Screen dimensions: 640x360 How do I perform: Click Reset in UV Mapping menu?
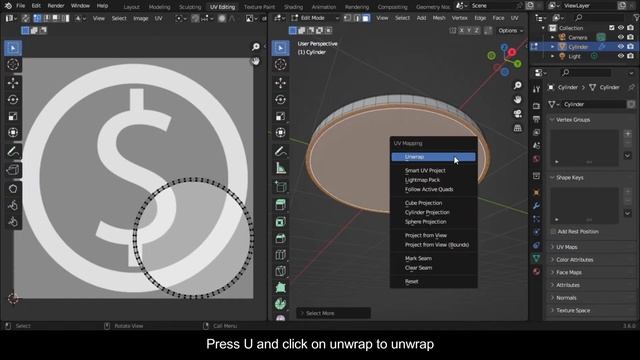433,281
